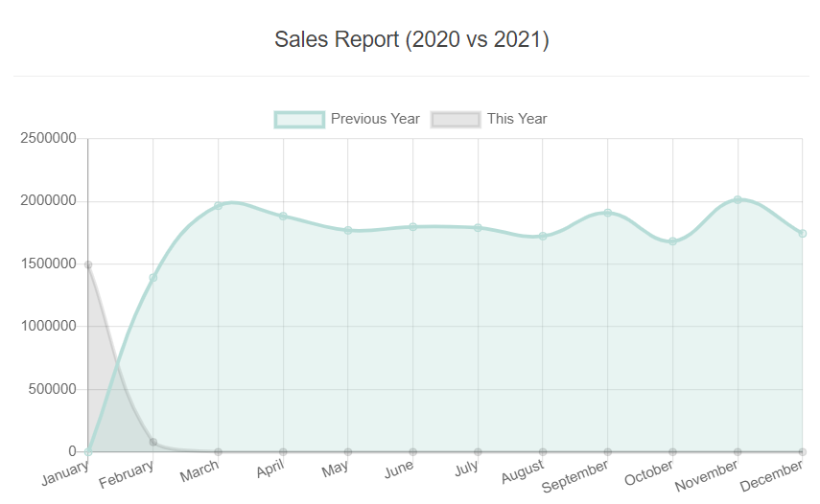
Task: Toggle the Previous Year legend label
Action: pyautogui.click(x=375, y=119)
